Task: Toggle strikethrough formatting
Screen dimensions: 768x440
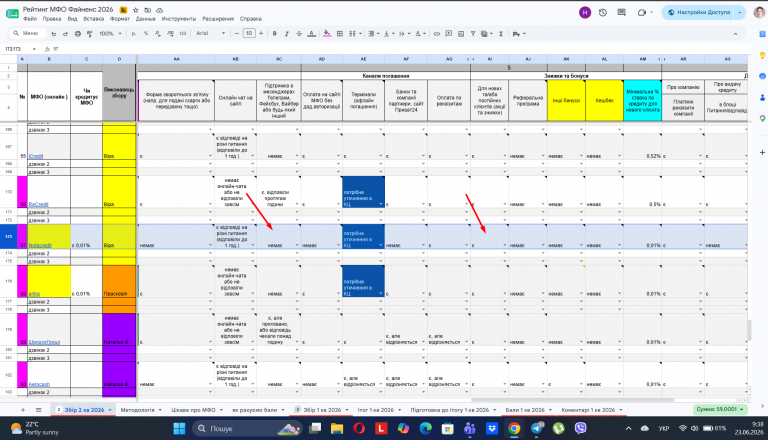Action: (299, 34)
